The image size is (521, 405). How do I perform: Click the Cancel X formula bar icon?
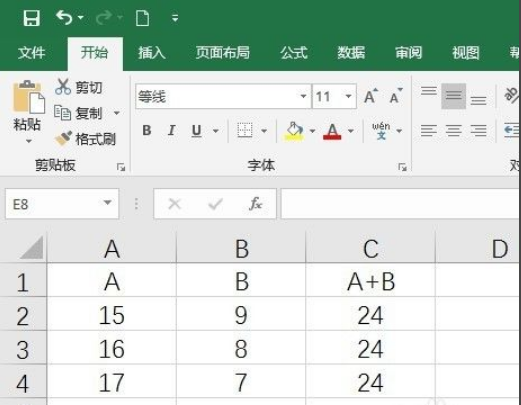click(174, 203)
